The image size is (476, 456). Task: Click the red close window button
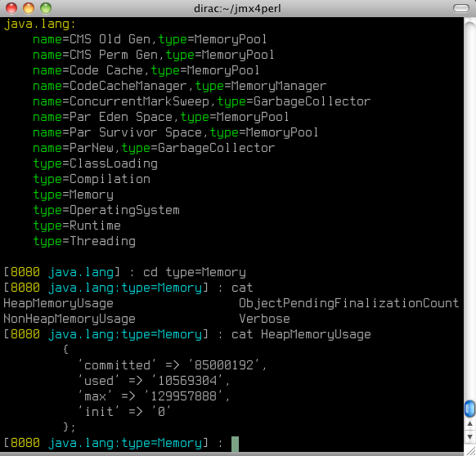click(x=11, y=8)
